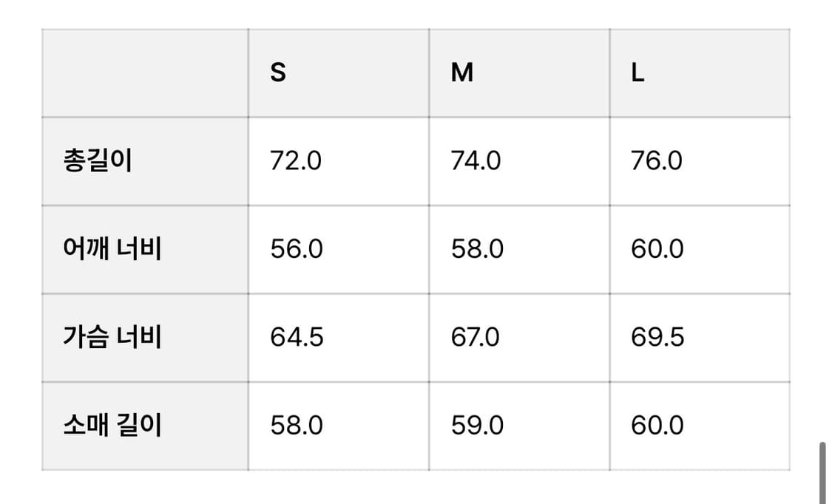The height and width of the screenshot is (504, 832).
Task: Select the 소매 길이 row label
Action: pos(112,426)
